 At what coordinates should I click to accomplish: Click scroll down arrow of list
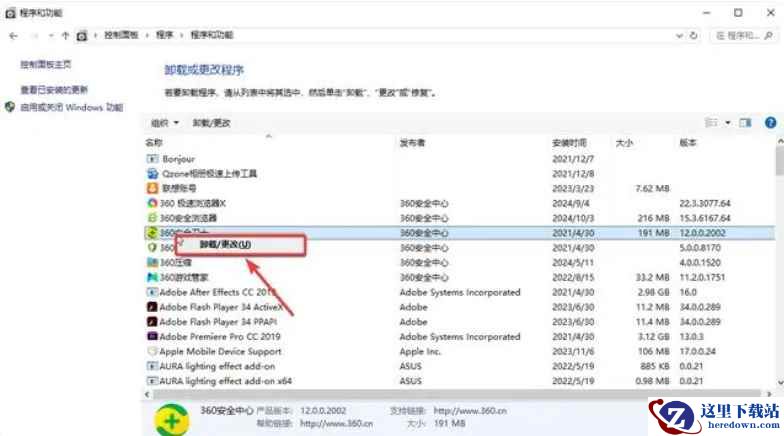pos(780,382)
